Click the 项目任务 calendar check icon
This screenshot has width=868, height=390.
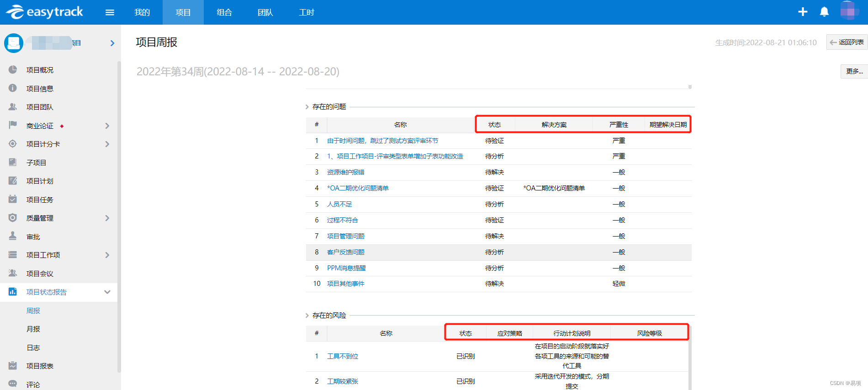coord(13,199)
